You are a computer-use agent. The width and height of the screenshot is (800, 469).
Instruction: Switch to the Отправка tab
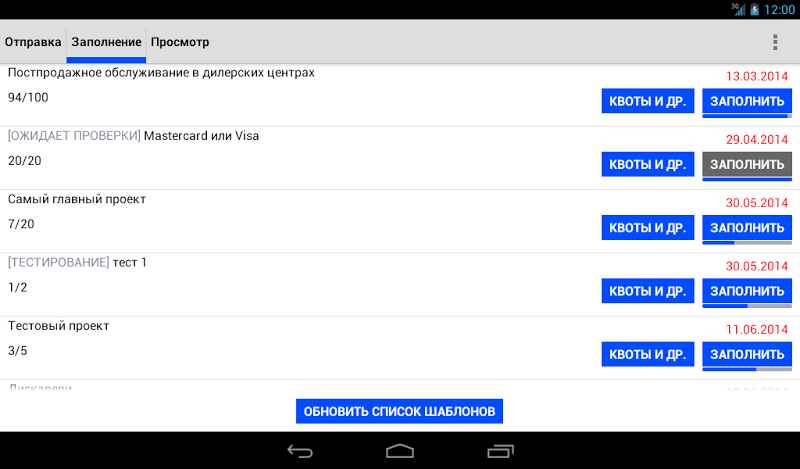(33, 42)
